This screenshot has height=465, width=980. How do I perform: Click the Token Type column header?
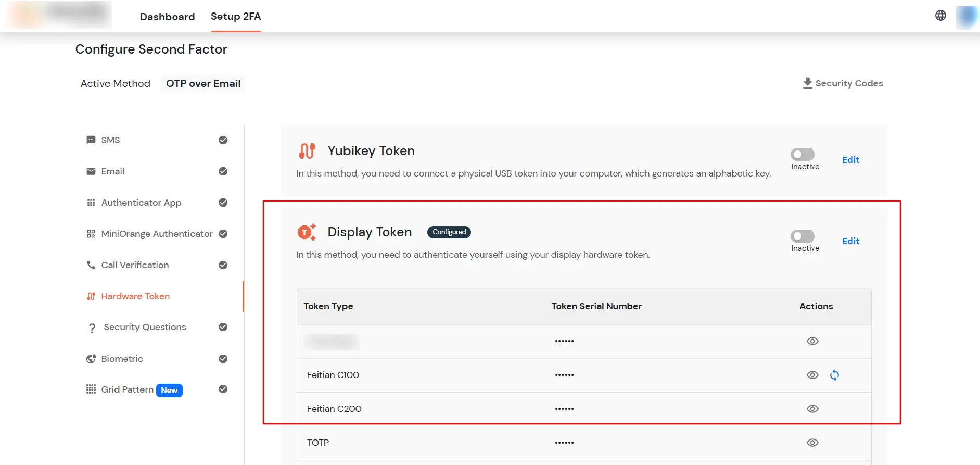click(328, 306)
